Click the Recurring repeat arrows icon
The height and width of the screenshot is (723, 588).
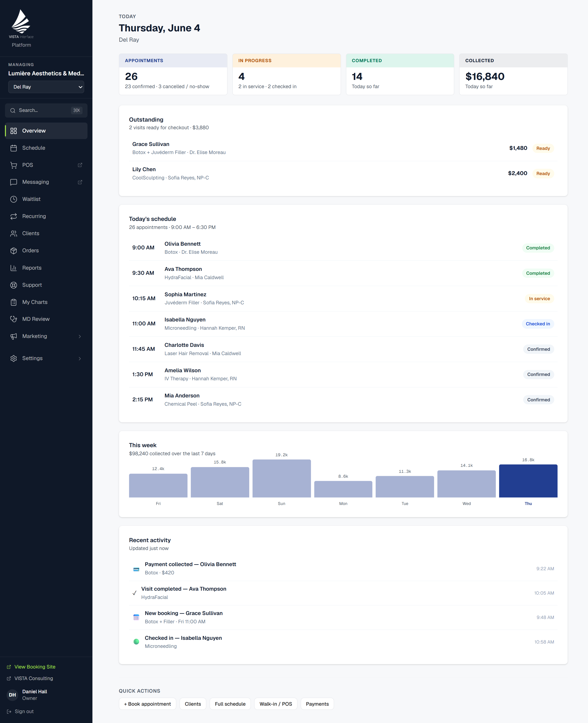click(14, 217)
